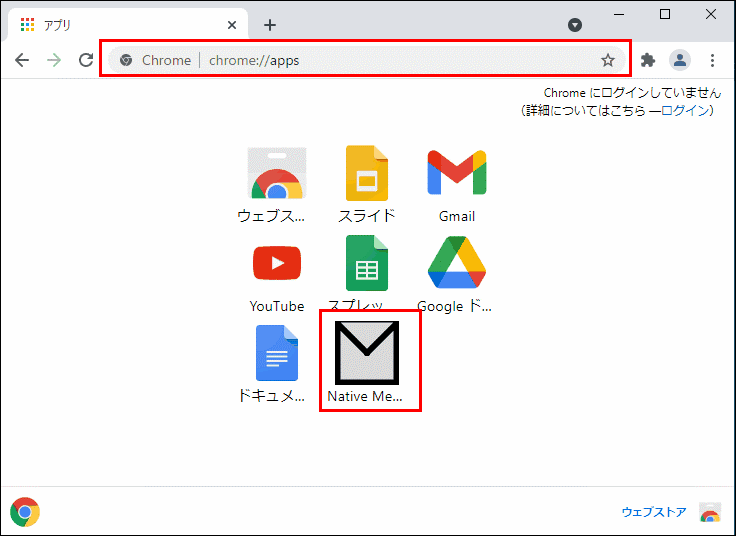Image resolution: width=736 pixels, height=536 pixels.
Task: Click the forward navigation arrow
Action: coord(54,60)
